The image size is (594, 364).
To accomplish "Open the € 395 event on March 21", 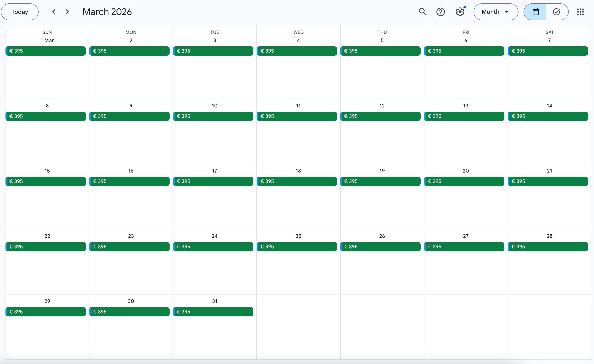I will click(548, 181).
